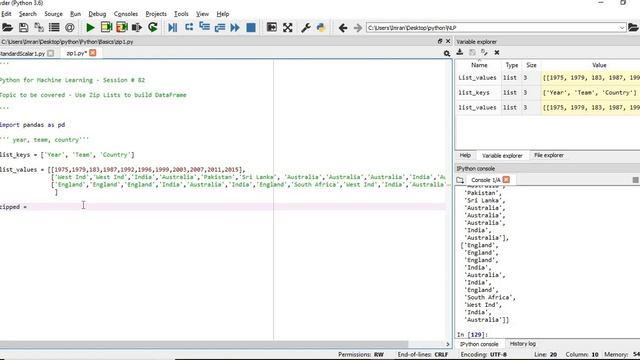Screen dimensions: 640x360
Task: Open the PYTHONPATH manager icon
Action: pos(321,28)
